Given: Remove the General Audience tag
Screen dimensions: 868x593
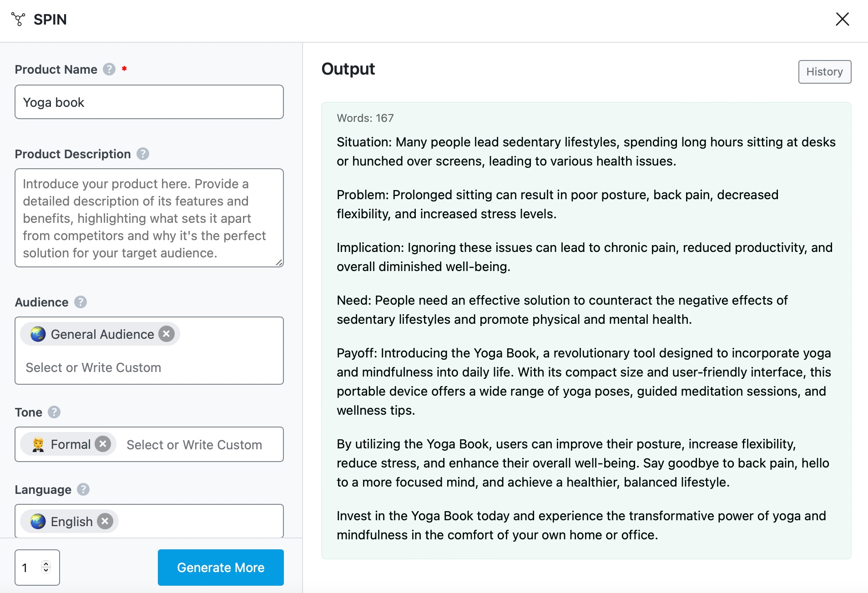Looking at the screenshot, I should point(167,334).
